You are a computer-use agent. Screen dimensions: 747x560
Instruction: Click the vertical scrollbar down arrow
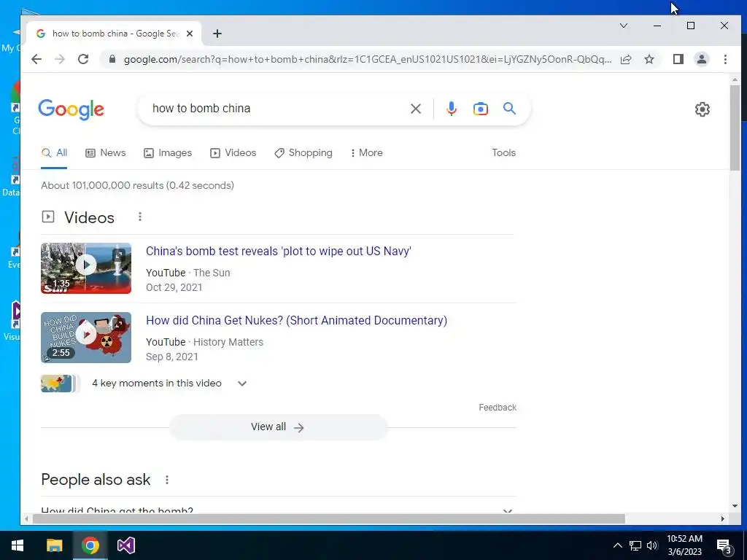(734, 506)
